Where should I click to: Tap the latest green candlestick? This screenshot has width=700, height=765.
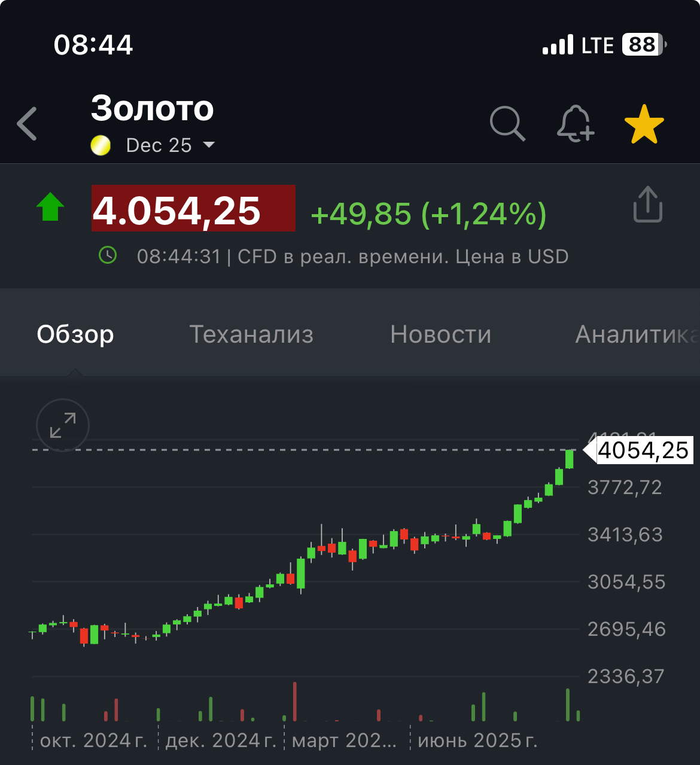(570, 459)
